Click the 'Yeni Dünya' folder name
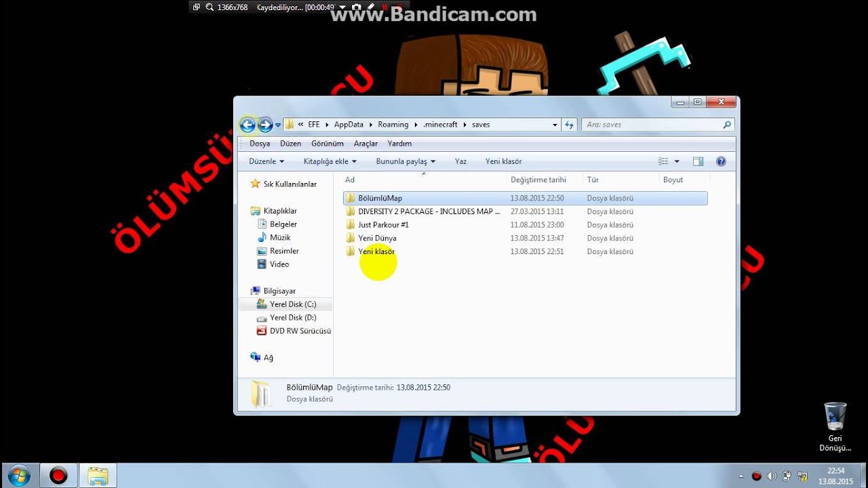Viewport: 868px width, 488px height. 377,238
